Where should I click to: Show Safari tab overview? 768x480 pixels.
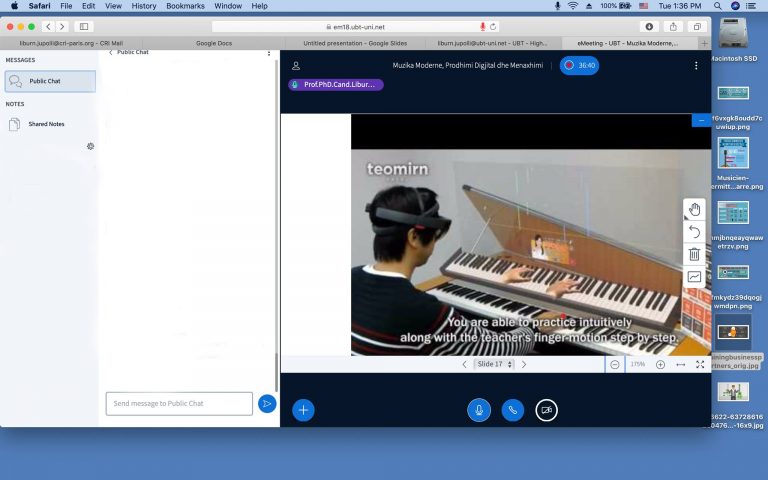(696, 26)
